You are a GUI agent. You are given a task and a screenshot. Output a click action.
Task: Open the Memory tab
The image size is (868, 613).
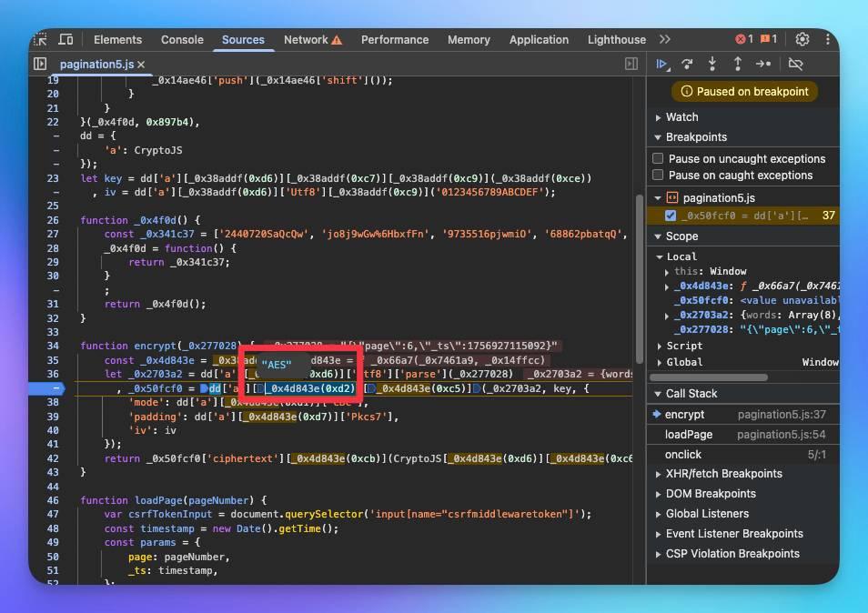coord(469,40)
